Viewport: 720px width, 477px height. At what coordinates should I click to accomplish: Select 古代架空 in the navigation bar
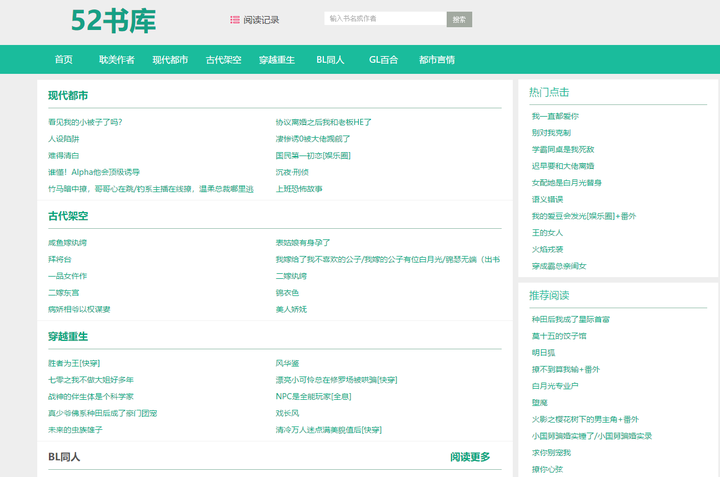[223, 60]
